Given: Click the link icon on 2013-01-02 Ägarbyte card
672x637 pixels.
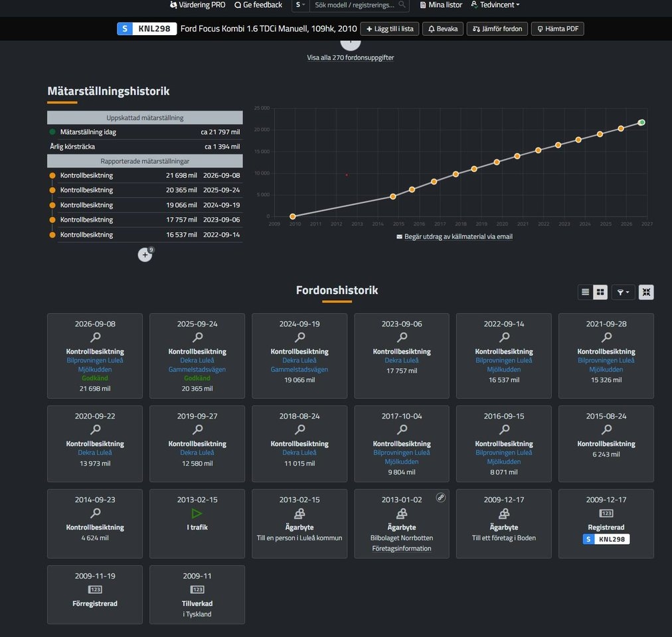Looking at the screenshot, I should 440,498.
